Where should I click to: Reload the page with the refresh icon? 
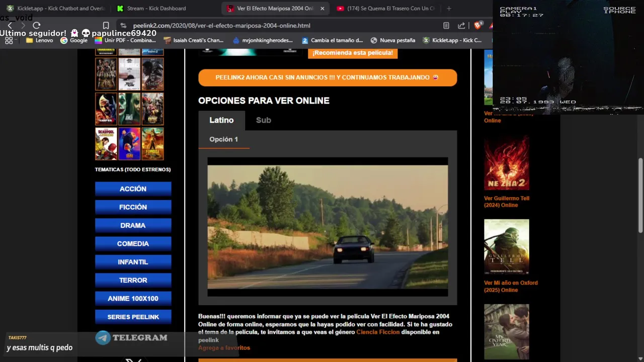tap(36, 25)
